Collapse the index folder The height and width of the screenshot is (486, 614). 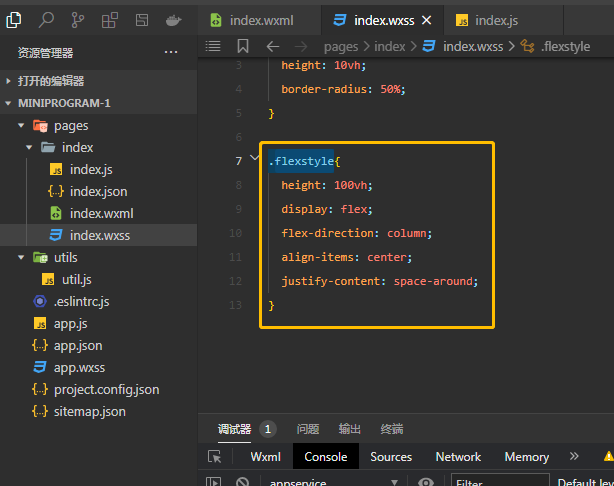(x=29, y=148)
